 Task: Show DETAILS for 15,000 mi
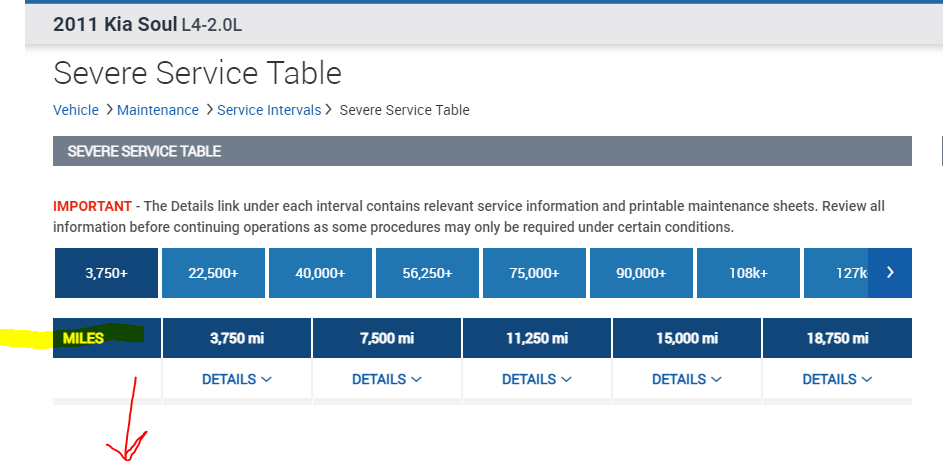[687, 379]
